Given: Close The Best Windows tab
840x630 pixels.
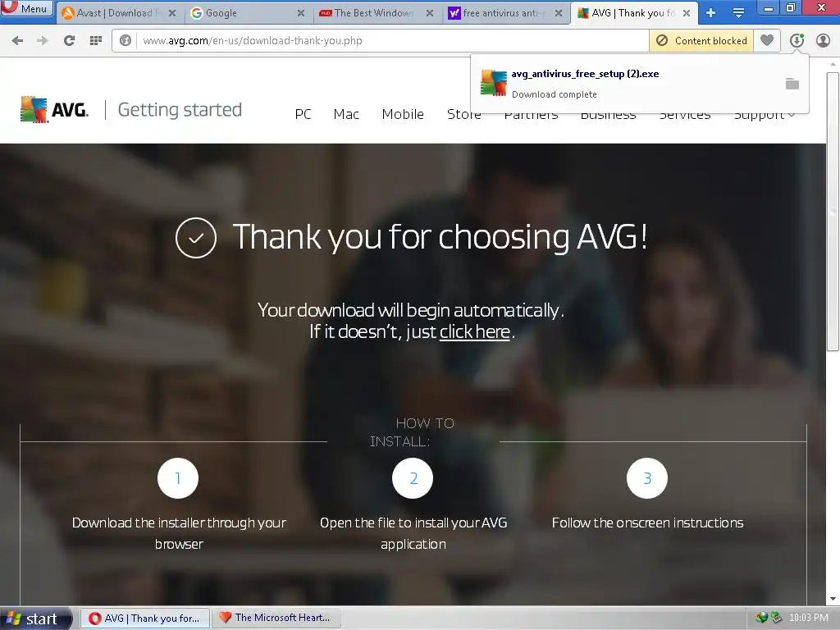Looking at the screenshot, I should (430, 13).
